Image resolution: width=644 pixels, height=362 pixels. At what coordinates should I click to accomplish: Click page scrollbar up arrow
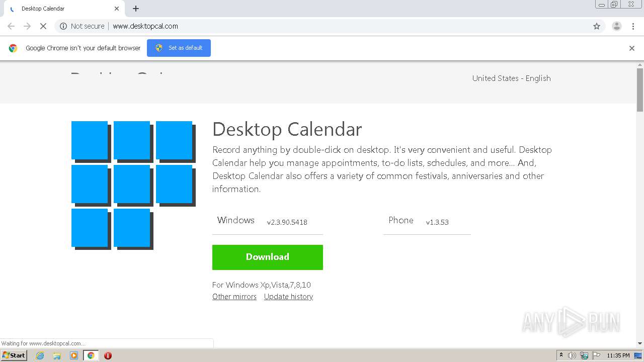(x=640, y=65)
